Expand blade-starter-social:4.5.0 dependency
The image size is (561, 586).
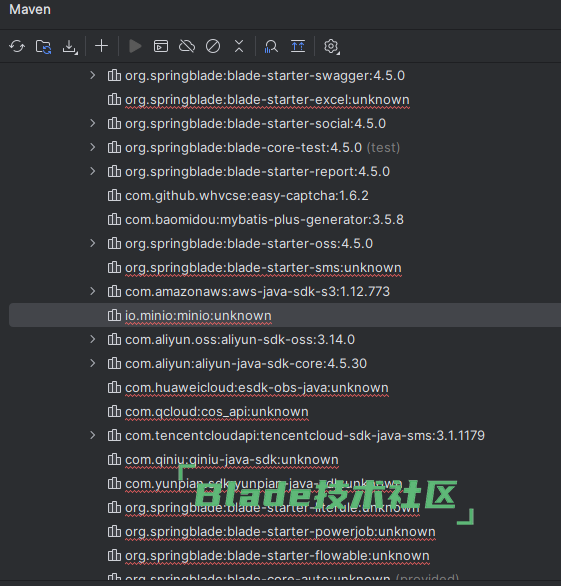[93, 123]
